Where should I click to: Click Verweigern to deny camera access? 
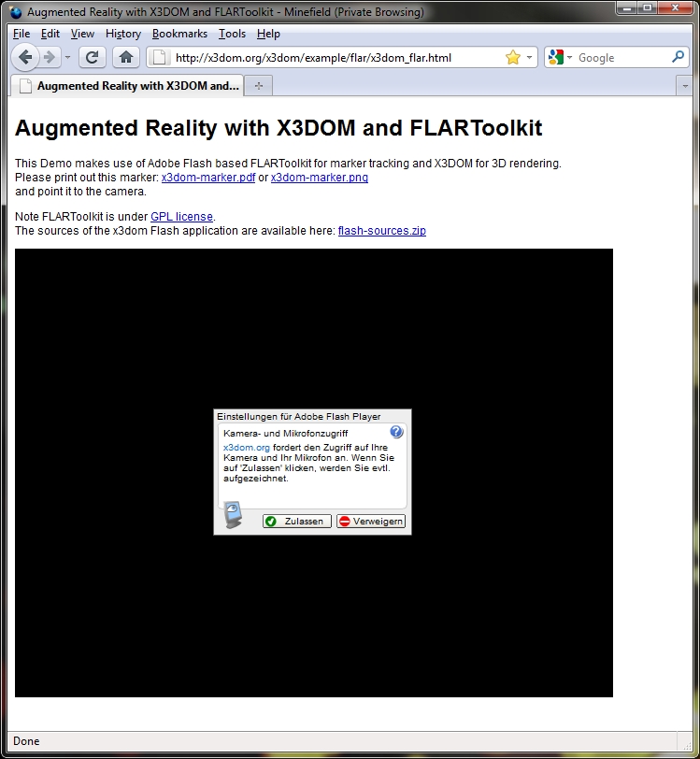[x=371, y=521]
